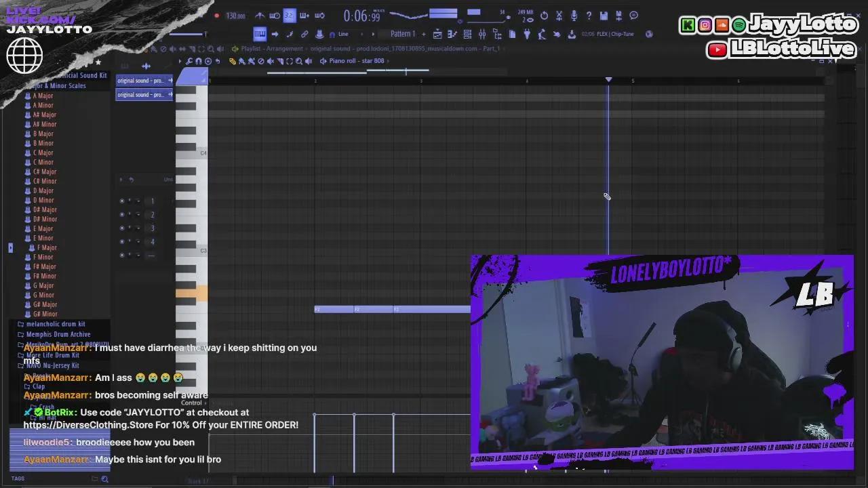Screen dimensions: 868x488
Task: Open the Pattern 1 selector
Action: pos(402,34)
